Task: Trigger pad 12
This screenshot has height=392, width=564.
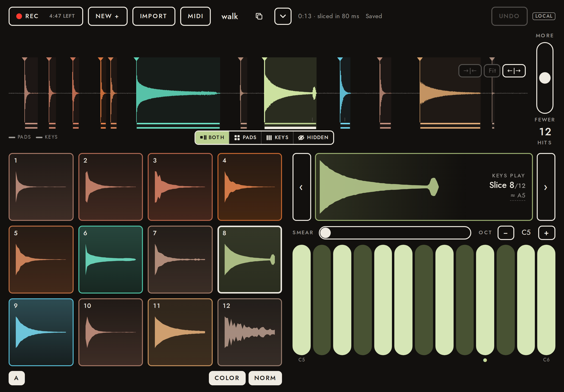Action: click(250, 332)
